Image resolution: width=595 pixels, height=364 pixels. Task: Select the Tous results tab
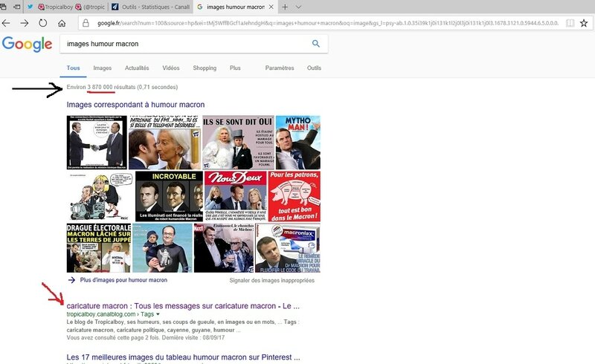pyautogui.click(x=73, y=68)
